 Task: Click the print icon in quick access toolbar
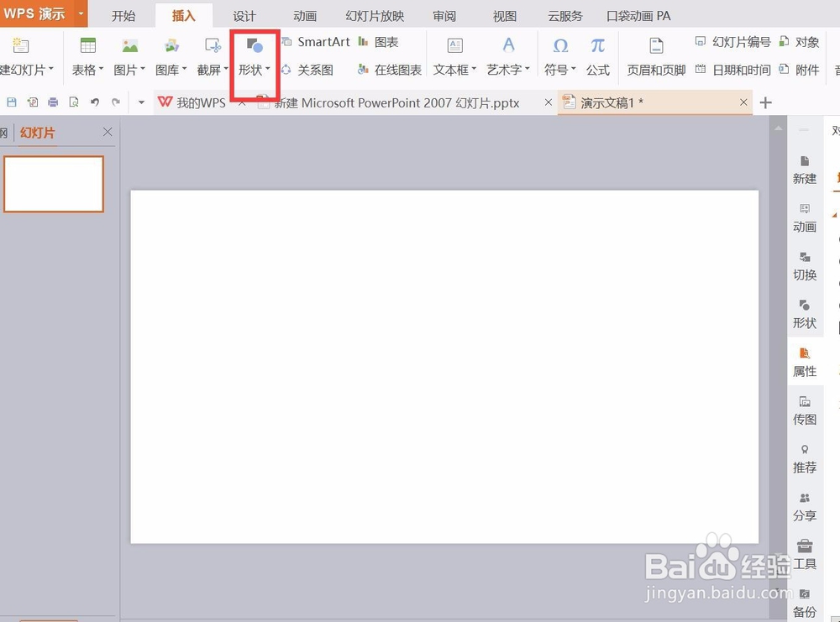[53, 102]
